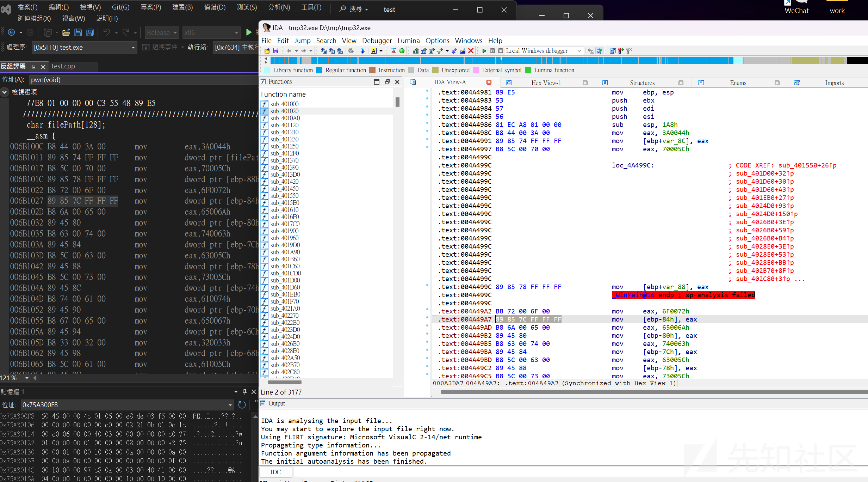The height and width of the screenshot is (482, 868).
Task: Click the binoculars text search icon in IDA
Action: pyautogui.click(x=331, y=51)
